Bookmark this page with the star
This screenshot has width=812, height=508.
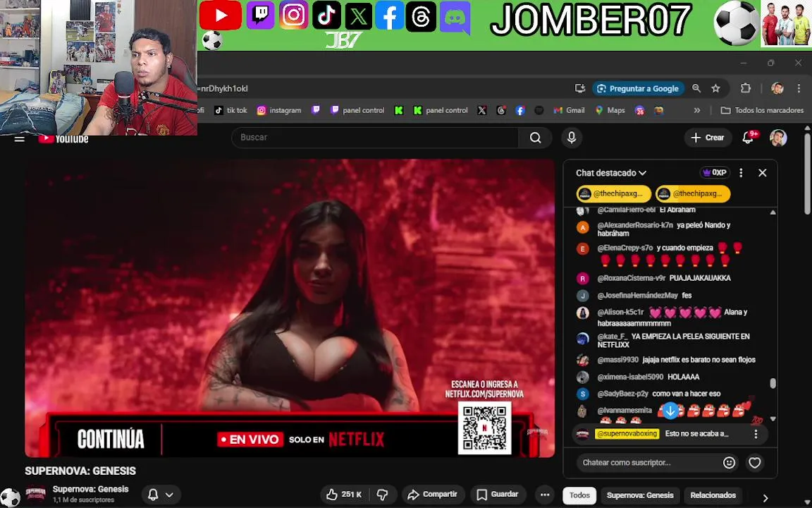pos(715,89)
